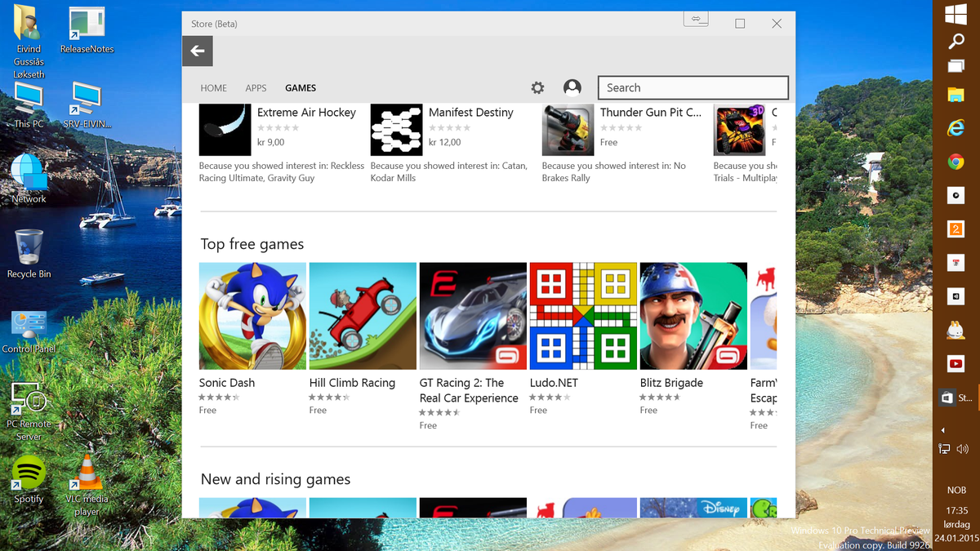The height and width of the screenshot is (551, 980).
Task: Launch File Explorer from the taskbar
Action: [x=955, y=95]
